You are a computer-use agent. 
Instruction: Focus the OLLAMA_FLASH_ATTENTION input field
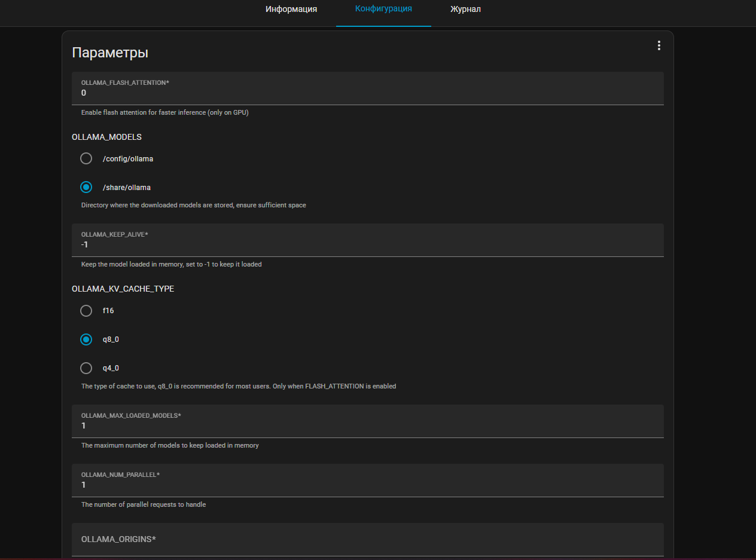(368, 88)
